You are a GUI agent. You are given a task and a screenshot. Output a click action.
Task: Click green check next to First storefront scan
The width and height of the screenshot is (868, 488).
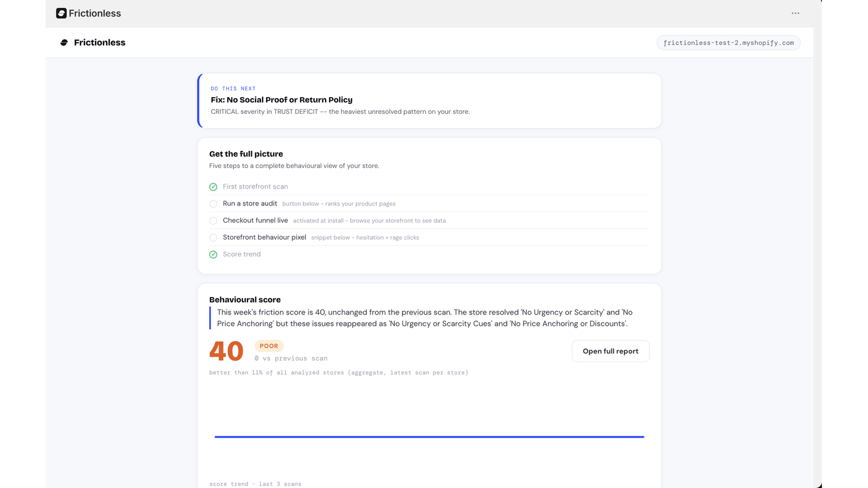[x=213, y=187]
